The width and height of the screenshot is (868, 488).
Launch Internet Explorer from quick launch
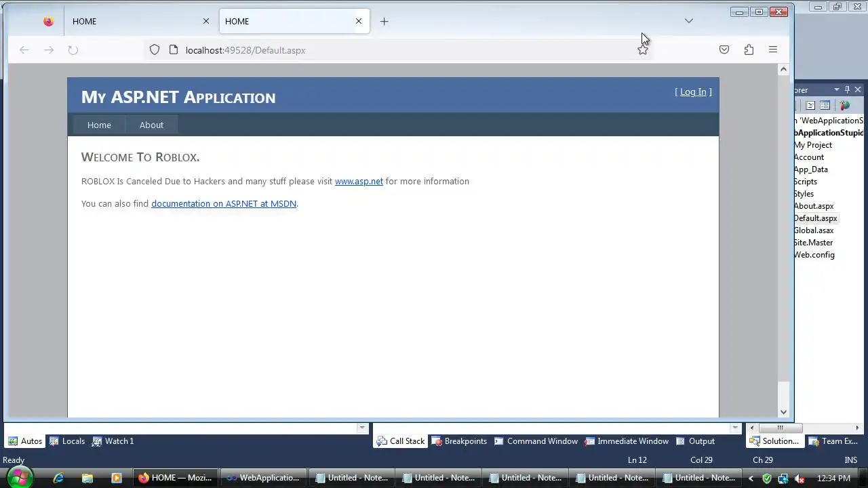[59, 478]
